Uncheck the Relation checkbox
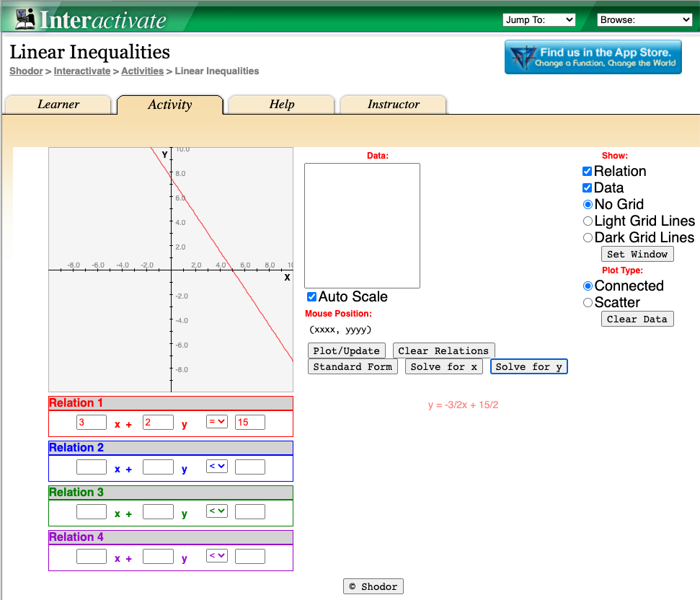Screen dimensions: 700x600 click(588, 172)
